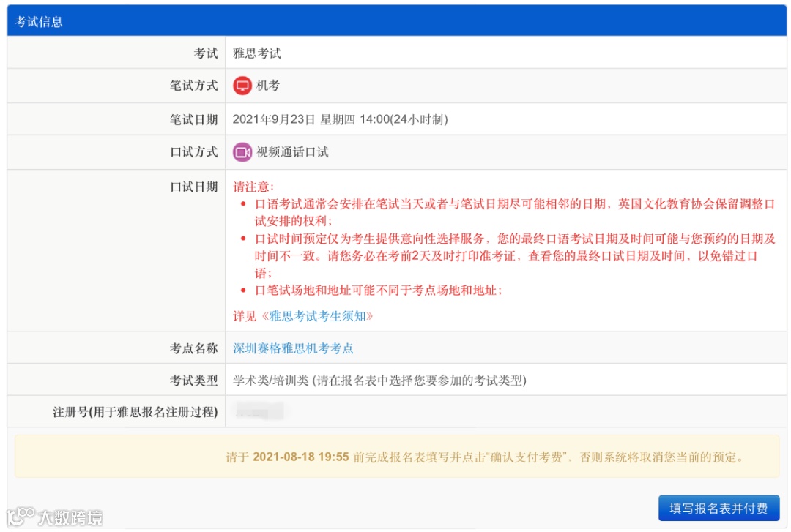Click the 笔试日期 row label
The height and width of the screenshot is (532, 791).
(193, 119)
